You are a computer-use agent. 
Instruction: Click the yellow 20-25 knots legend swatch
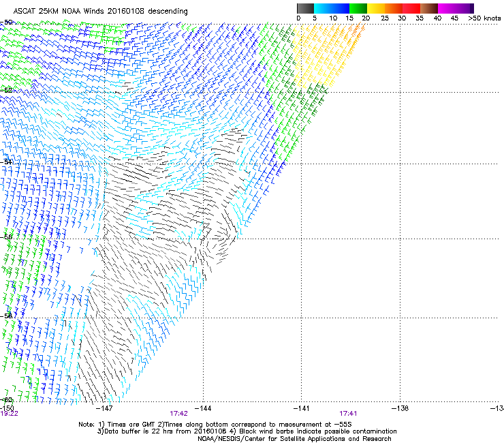(x=376, y=8)
